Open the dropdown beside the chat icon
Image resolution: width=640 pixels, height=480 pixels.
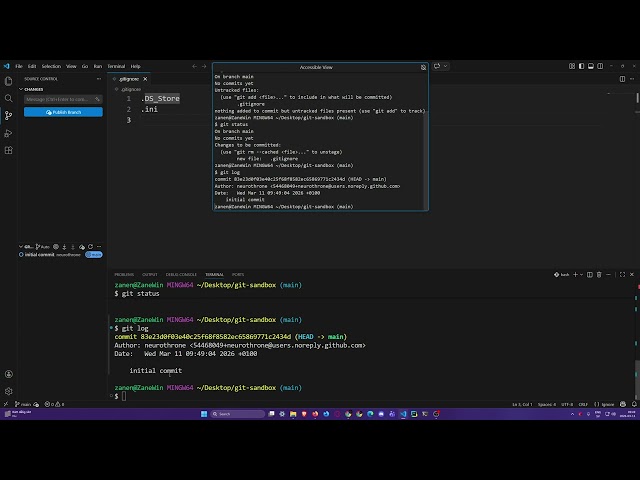pos(445,66)
